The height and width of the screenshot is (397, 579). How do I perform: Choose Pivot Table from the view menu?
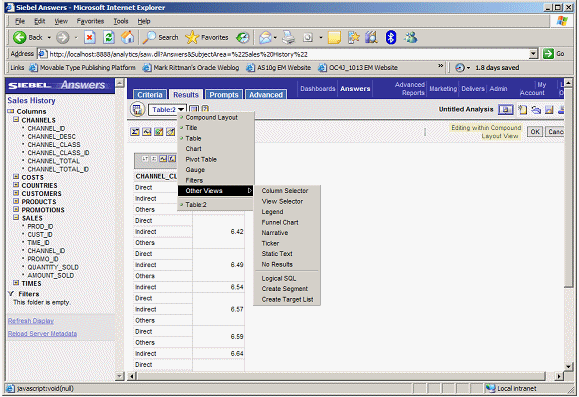(201, 160)
